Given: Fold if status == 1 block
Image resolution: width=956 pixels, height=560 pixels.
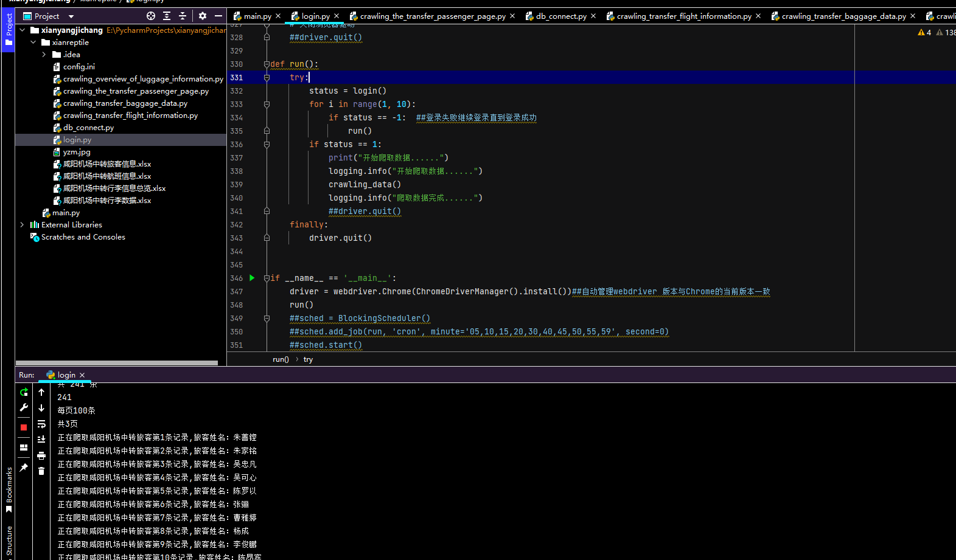Looking at the screenshot, I should 267,144.
